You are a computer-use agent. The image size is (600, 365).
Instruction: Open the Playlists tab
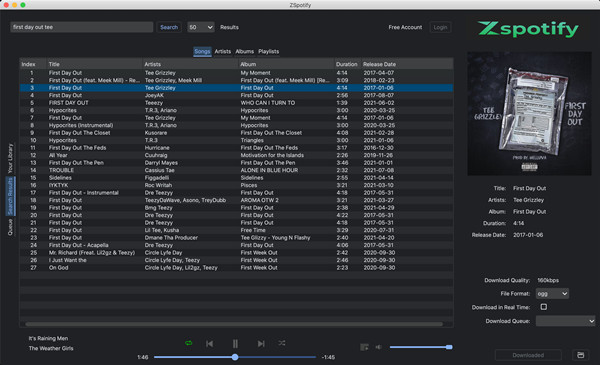tap(269, 51)
